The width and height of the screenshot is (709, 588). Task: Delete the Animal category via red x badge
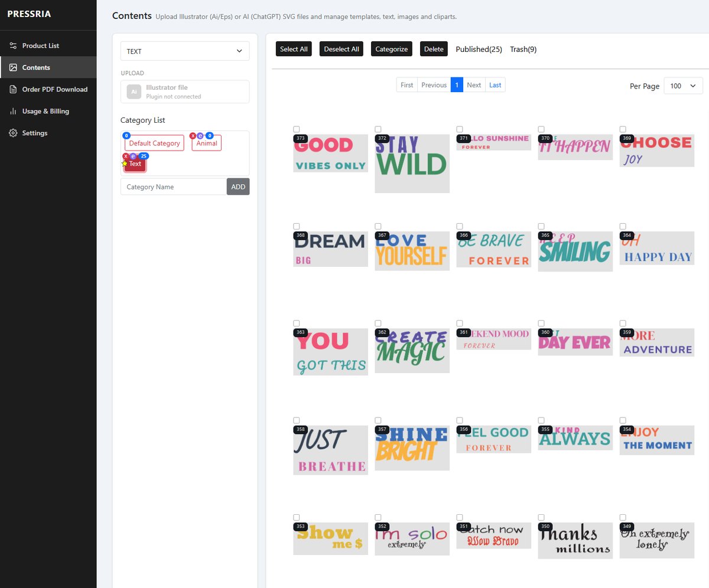[193, 135]
